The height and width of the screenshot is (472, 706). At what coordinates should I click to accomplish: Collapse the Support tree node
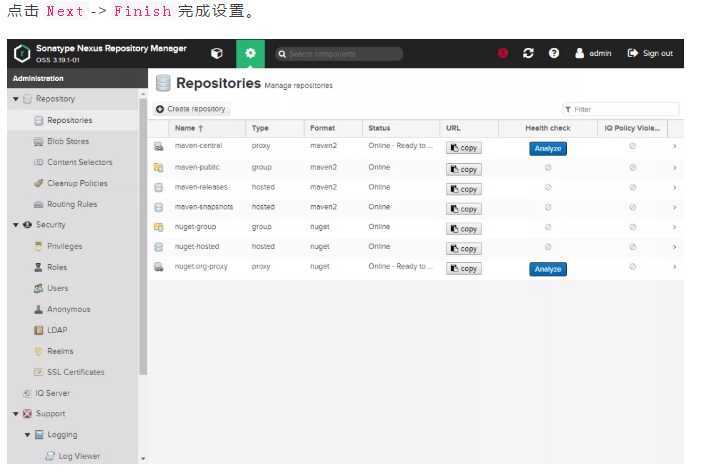[x=16, y=413]
